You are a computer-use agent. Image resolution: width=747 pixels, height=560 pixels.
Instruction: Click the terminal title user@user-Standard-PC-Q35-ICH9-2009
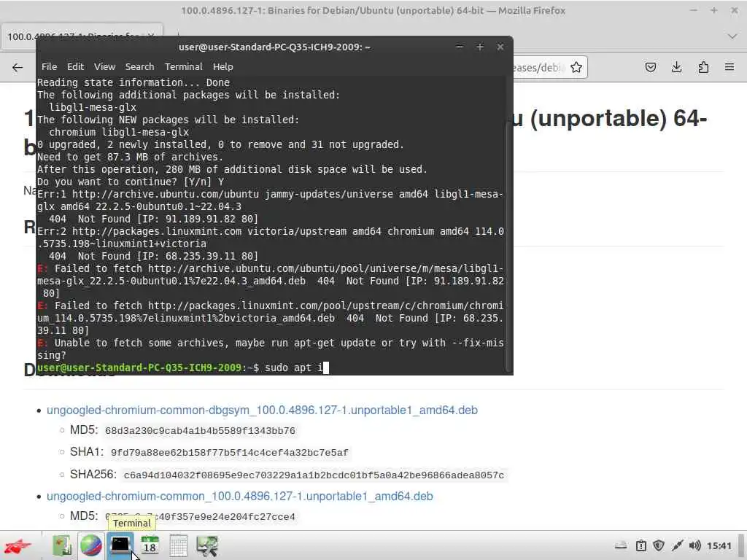(274, 47)
